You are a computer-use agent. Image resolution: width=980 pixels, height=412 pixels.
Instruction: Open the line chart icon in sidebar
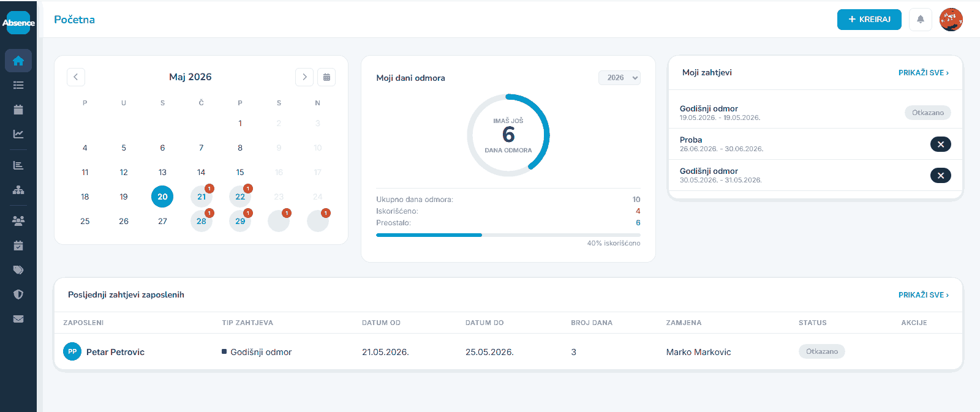click(x=18, y=134)
